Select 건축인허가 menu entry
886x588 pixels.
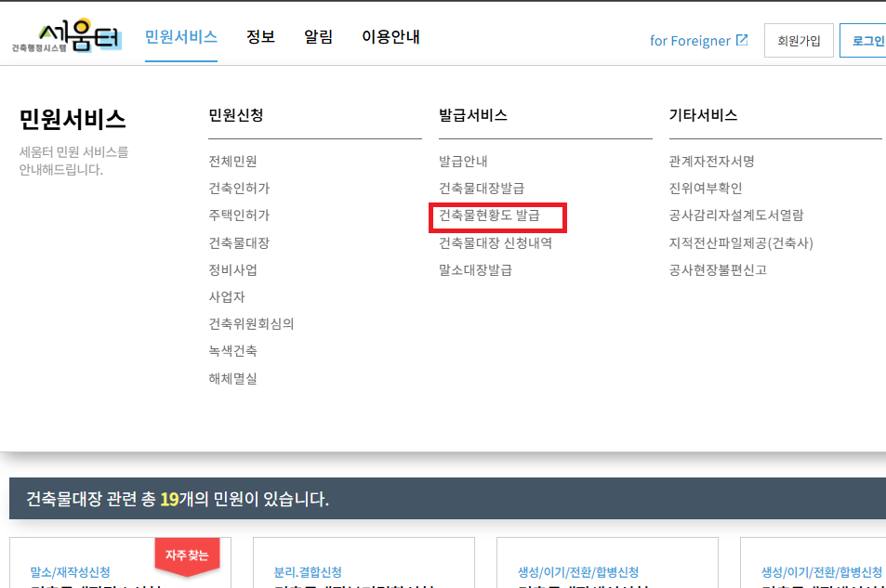point(239,188)
